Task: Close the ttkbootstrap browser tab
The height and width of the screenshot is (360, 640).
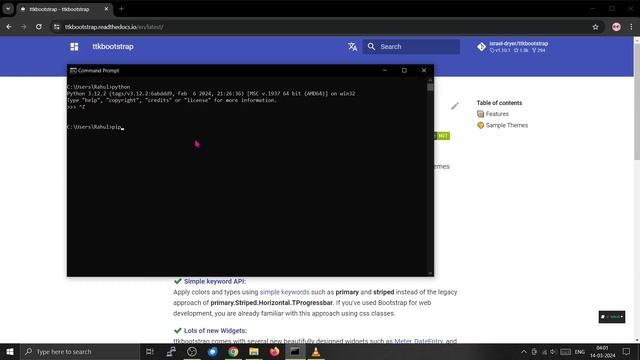Action: (x=106, y=9)
